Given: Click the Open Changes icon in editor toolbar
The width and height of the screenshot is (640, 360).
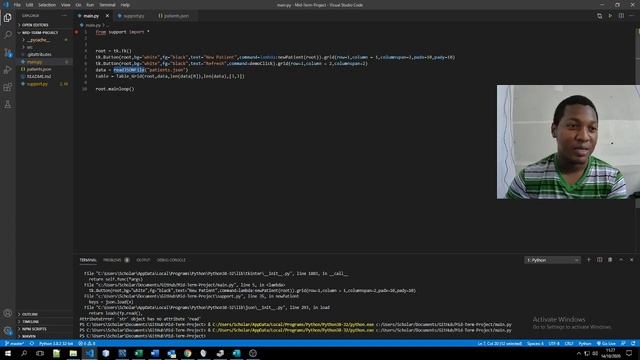Looking at the screenshot, I should point(599,16).
